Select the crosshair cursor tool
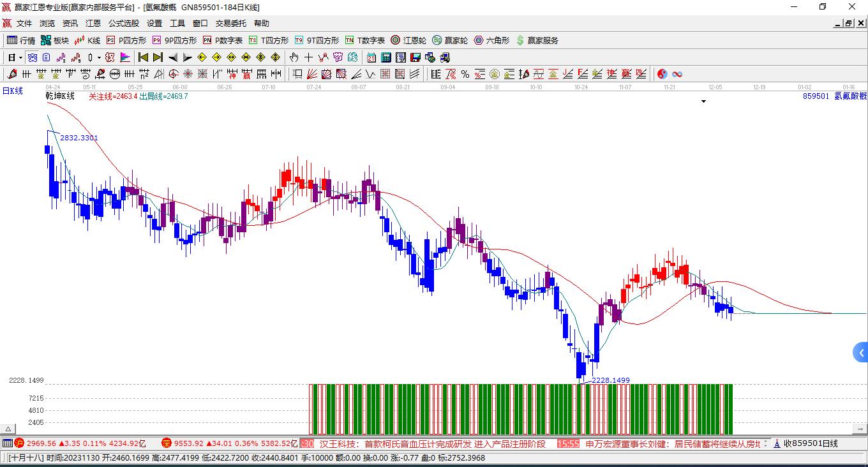 pos(308,57)
